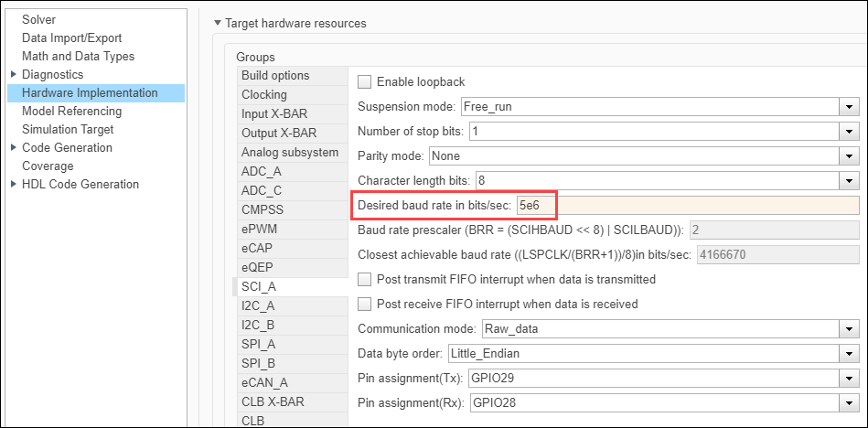This screenshot has height=428, width=868.
Task: Open the Number of stop bits dropdown
Action: pyautogui.click(x=848, y=132)
